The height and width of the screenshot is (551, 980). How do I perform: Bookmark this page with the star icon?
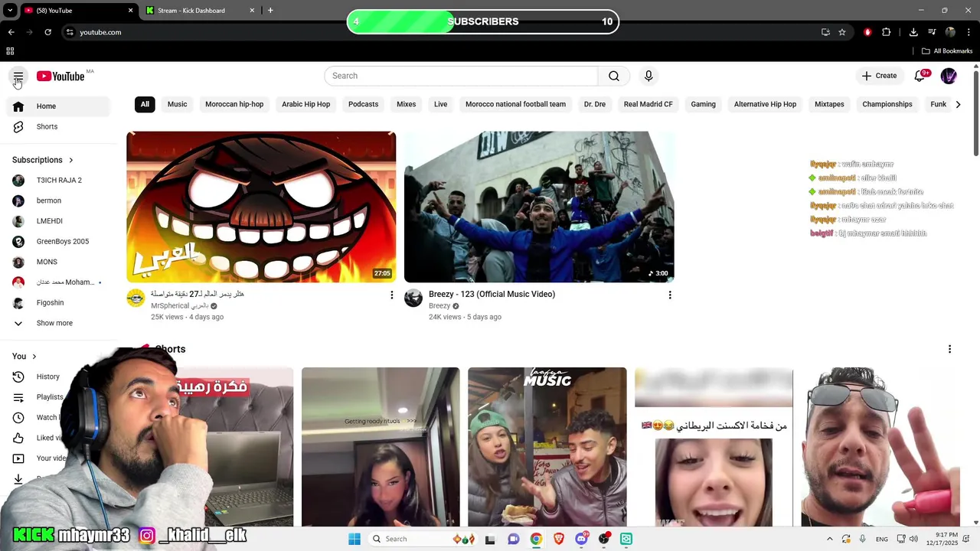842,32
